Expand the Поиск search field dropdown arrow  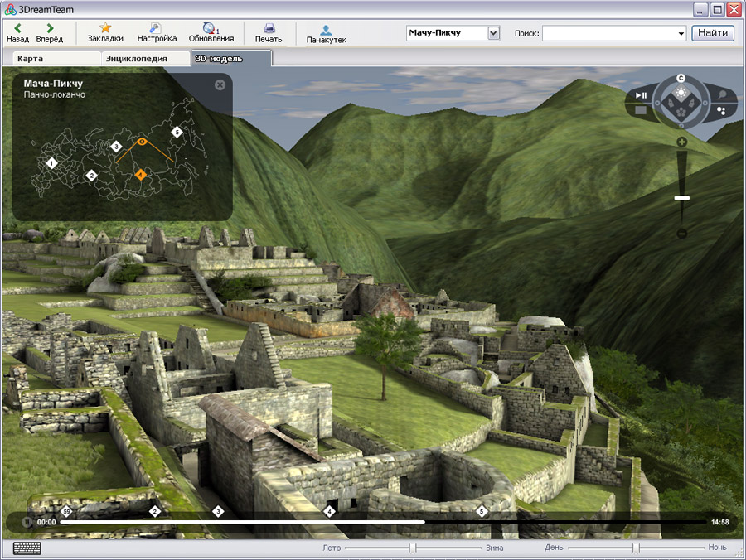pyautogui.click(x=681, y=34)
